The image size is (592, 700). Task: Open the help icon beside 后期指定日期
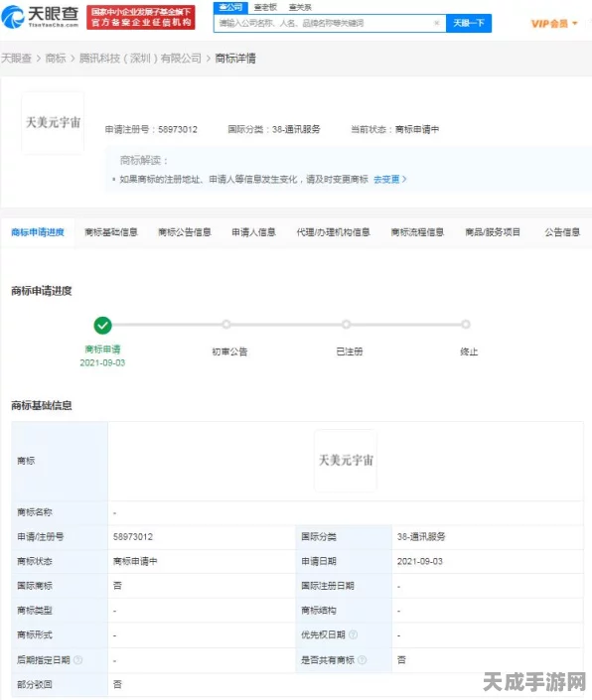[77, 659]
